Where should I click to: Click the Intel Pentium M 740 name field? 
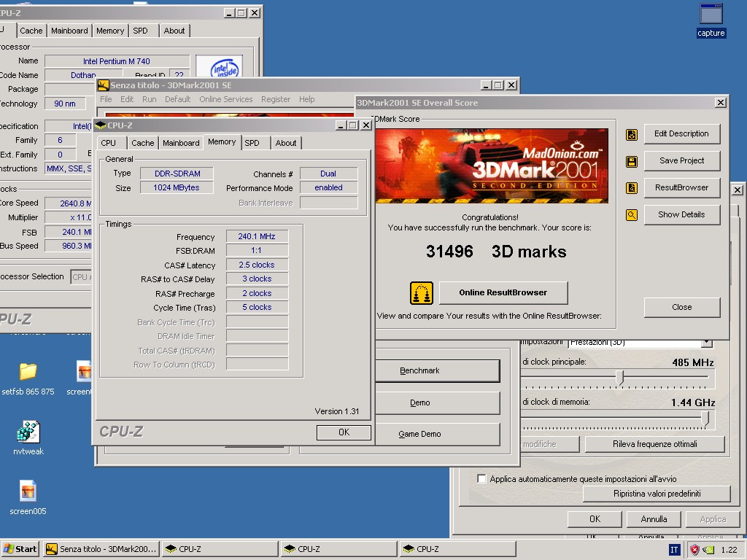click(x=117, y=61)
